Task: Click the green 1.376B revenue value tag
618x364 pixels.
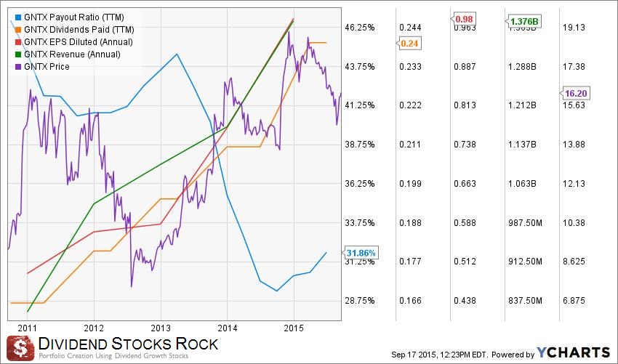Action: point(523,21)
